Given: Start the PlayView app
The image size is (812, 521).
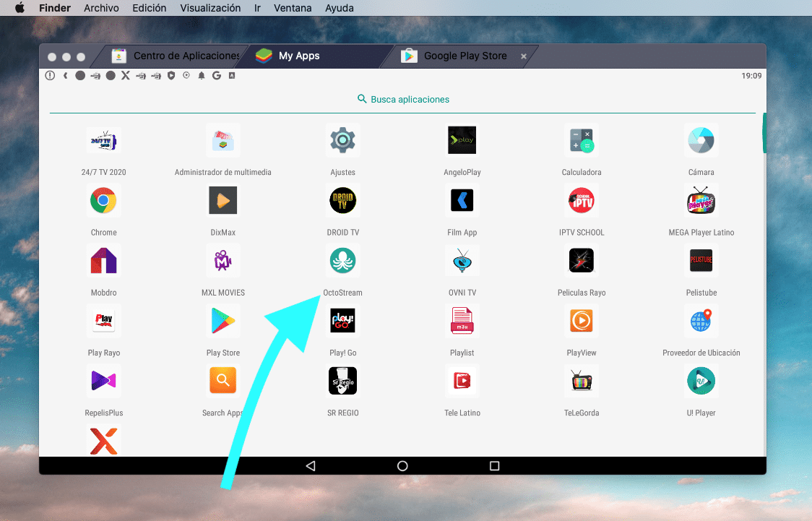Looking at the screenshot, I should point(582,321).
